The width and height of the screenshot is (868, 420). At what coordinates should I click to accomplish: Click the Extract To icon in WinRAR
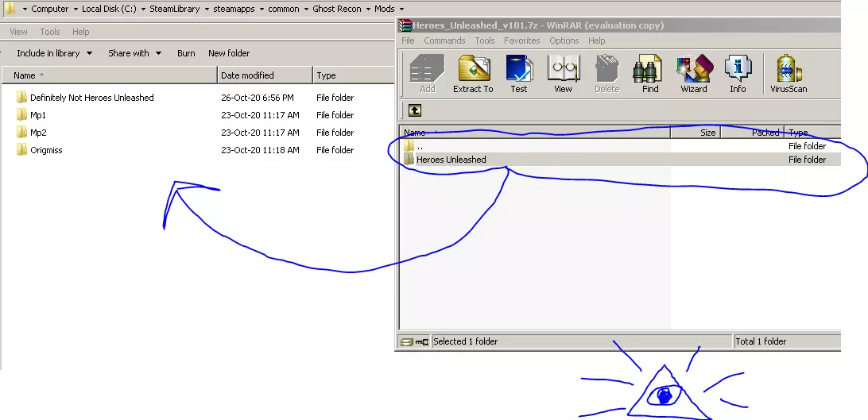pos(474,68)
